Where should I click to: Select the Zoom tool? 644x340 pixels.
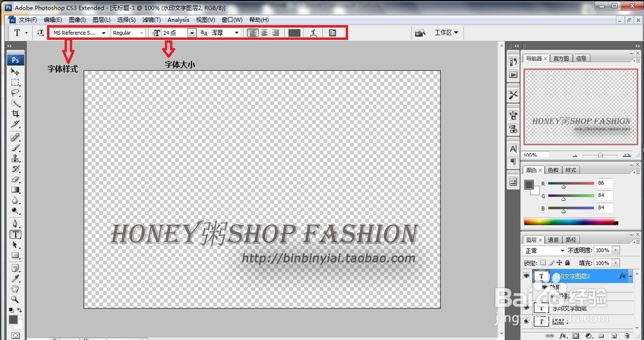click(15, 299)
